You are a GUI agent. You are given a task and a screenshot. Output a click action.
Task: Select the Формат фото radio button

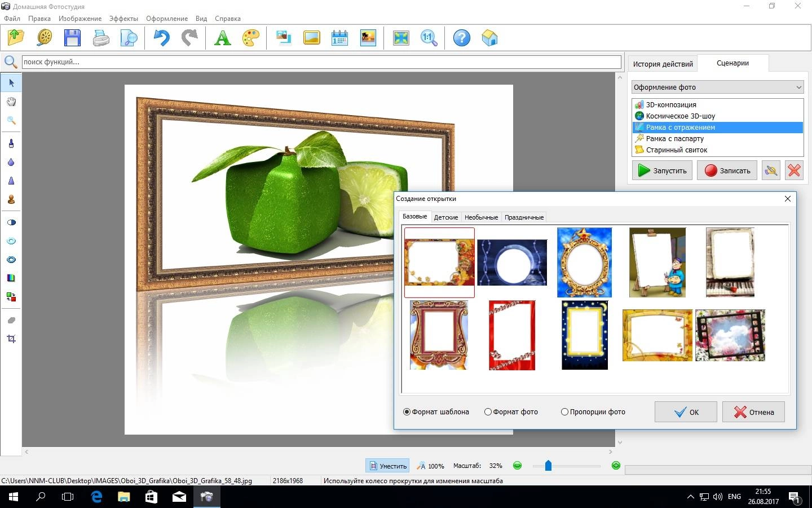[x=488, y=412]
